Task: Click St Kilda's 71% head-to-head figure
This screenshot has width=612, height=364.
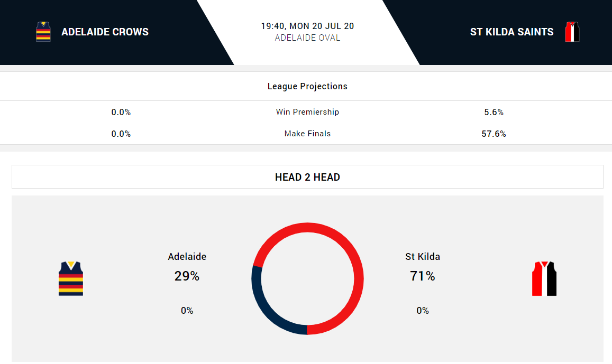Action: coord(422,276)
